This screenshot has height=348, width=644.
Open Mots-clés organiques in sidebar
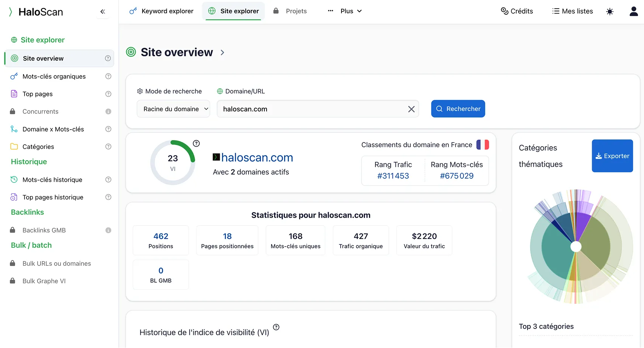pyautogui.click(x=54, y=76)
